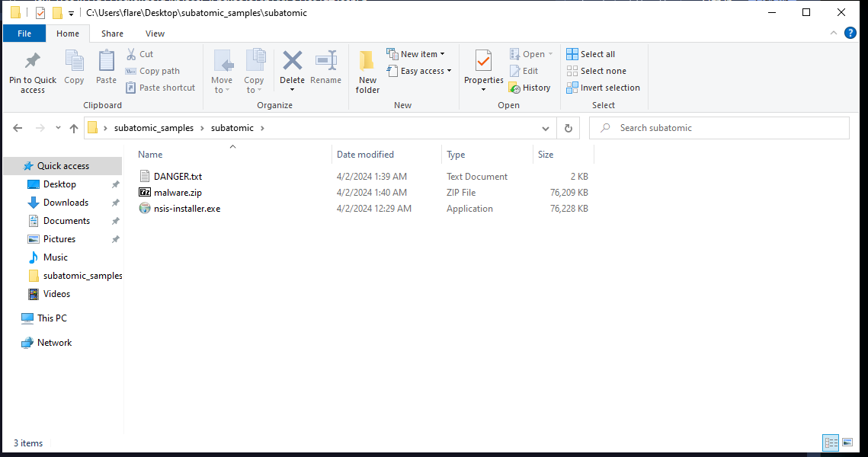Click the Edit ribbon command
The width and height of the screenshot is (868, 457).
[524, 71]
